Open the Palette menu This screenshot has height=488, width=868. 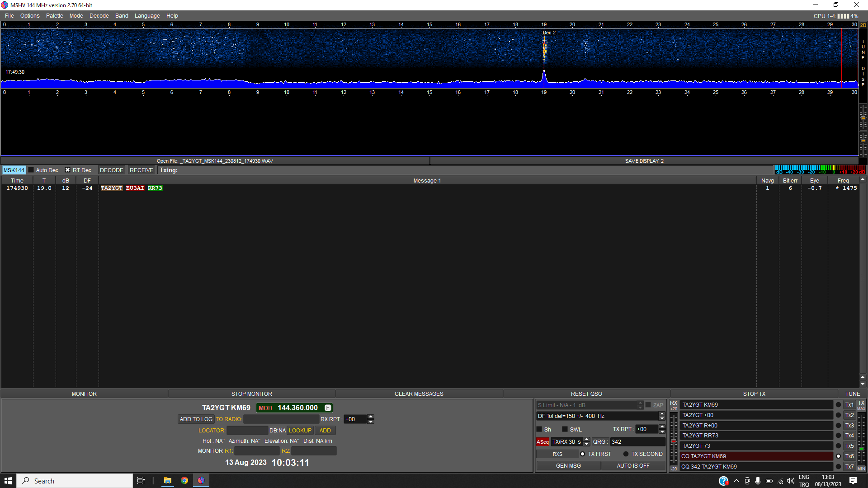(x=54, y=16)
